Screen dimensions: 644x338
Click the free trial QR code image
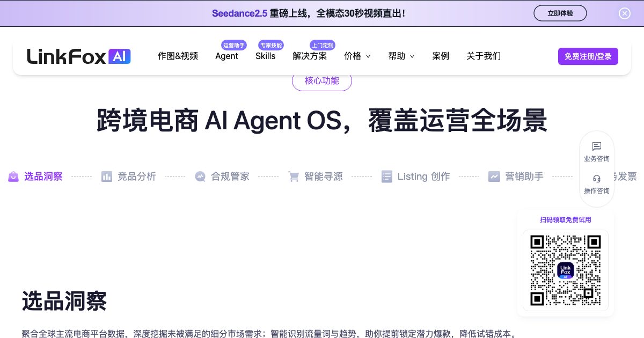coord(565,270)
